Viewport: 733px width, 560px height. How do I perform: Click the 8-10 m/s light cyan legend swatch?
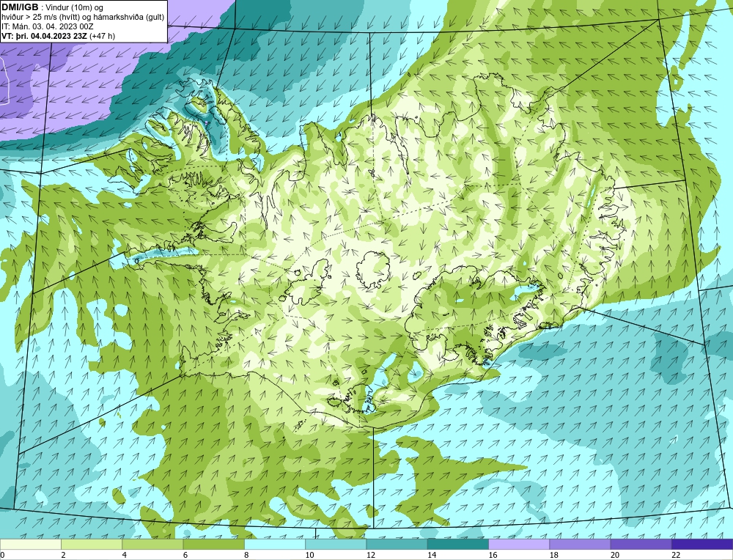(275, 544)
